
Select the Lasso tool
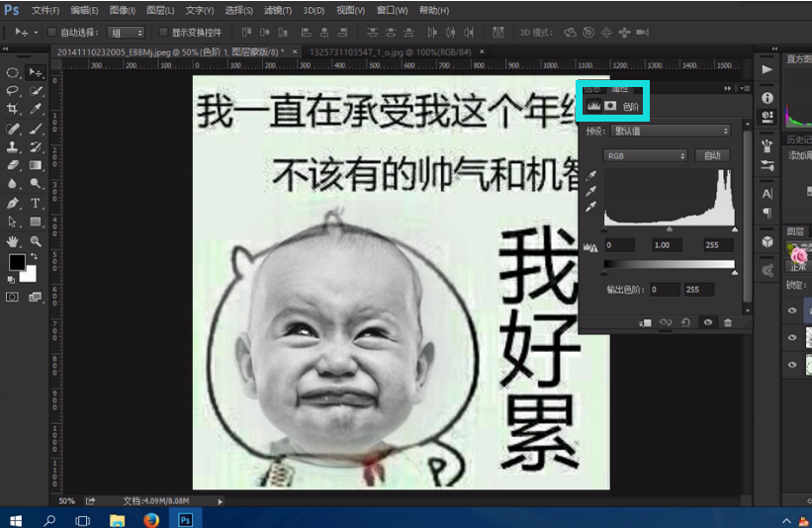[x=13, y=91]
